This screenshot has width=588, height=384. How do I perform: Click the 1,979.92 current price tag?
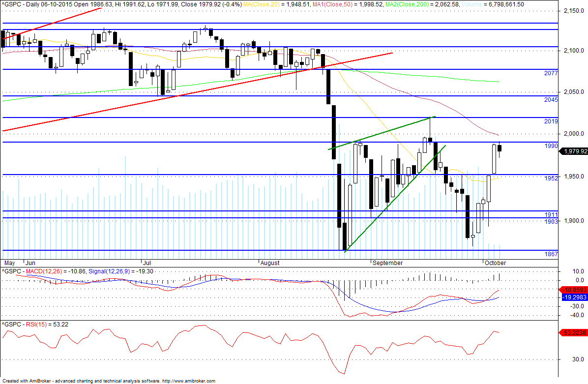[x=573, y=151]
